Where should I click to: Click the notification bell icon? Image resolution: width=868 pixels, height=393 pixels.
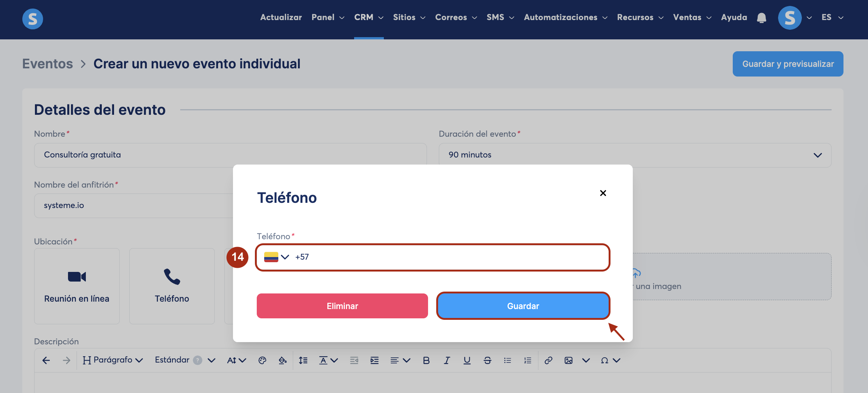761,18
